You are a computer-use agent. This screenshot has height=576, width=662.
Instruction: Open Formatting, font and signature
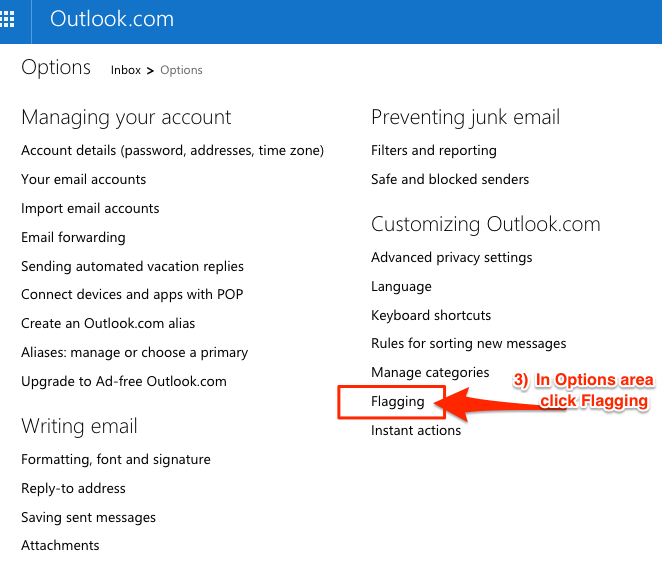(x=116, y=459)
